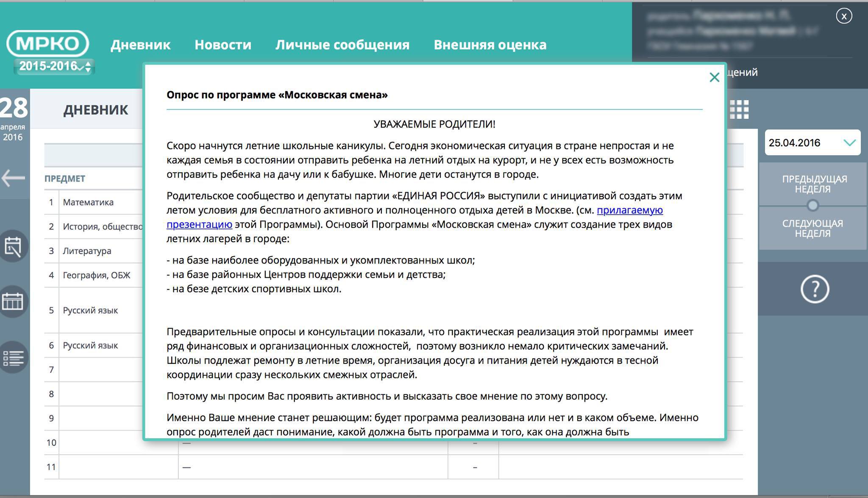868x498 pixels.
Task: Open the 2015-2016 school year selector
Action: (x=54, y=66)
